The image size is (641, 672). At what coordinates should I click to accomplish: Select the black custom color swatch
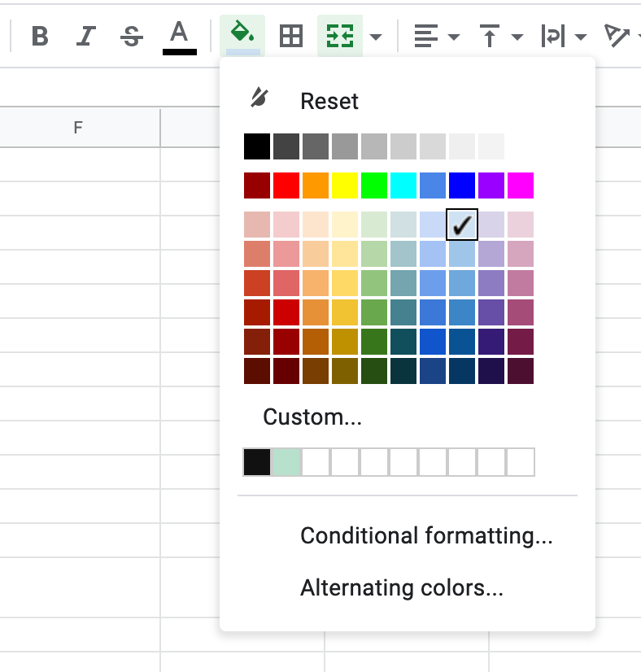[x=257, y=462]
